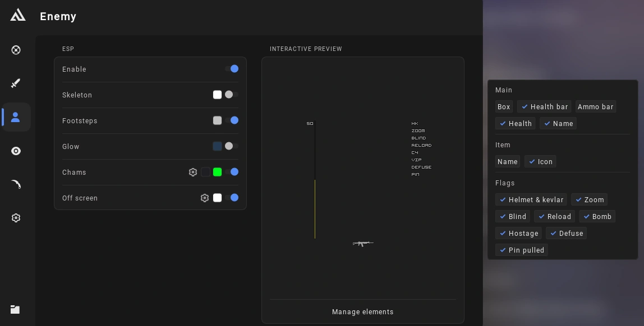Viewport: 644px width, 326px height.
Task: Uncheck the Icon chip under Item
Action: [x=540, y=161]
